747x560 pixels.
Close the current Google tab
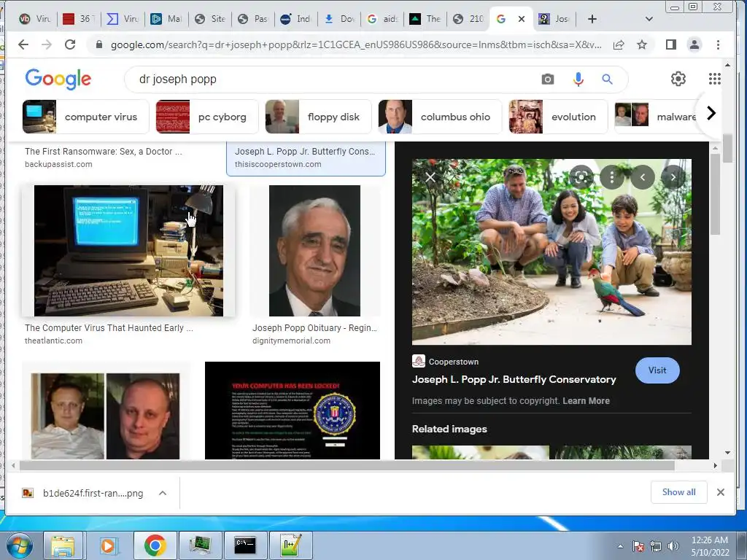(522, 19)
